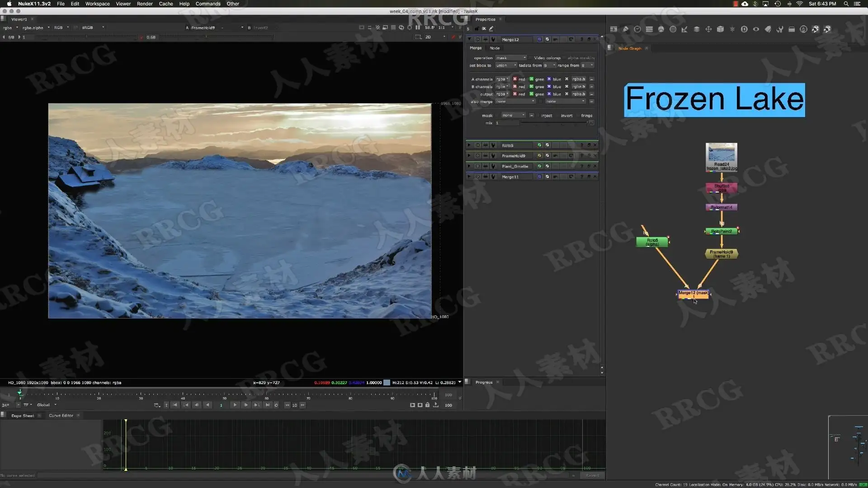Image resolution: width=868 pixels, height=488 pixels.
Task: Click the Merge12 panel help question icon
Action: (581, 39)
